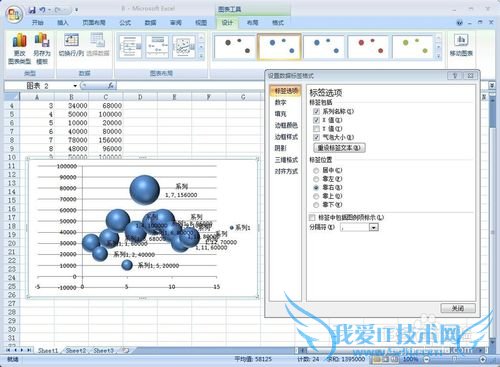Switch to Sheet2 worksheet tab
Viewport: 500px width, 367px height.
tap(76, 350)
